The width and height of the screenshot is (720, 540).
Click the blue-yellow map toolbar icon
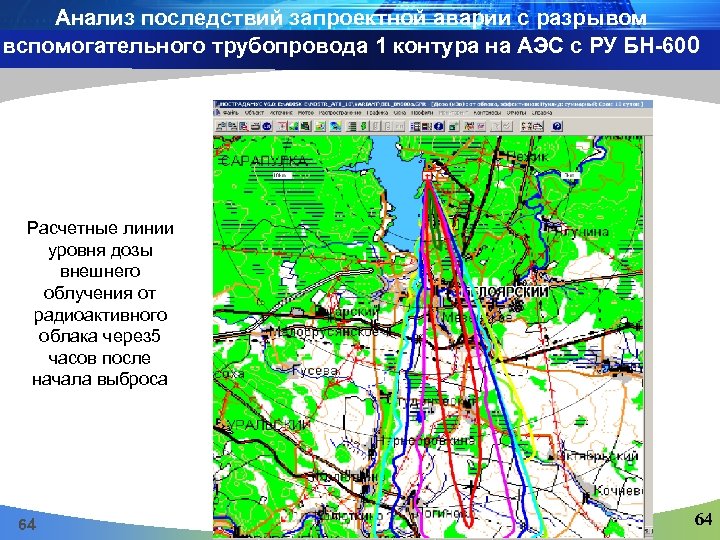(x=336, y=126)
